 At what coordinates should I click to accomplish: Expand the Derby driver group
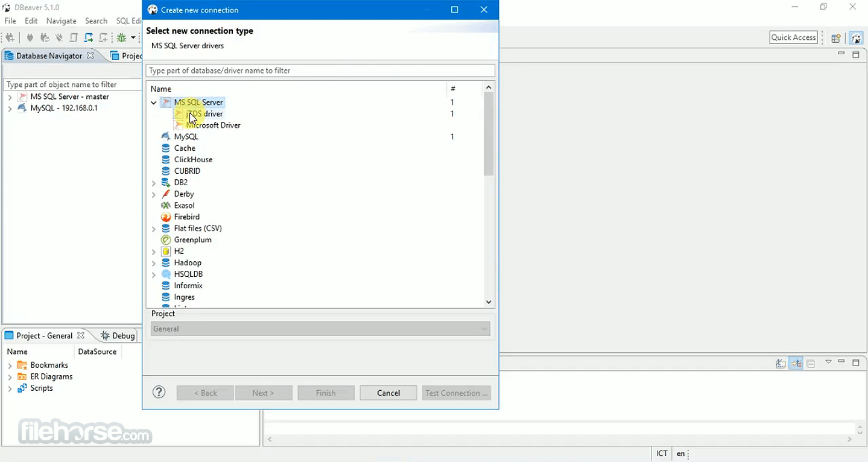(154, 194)
